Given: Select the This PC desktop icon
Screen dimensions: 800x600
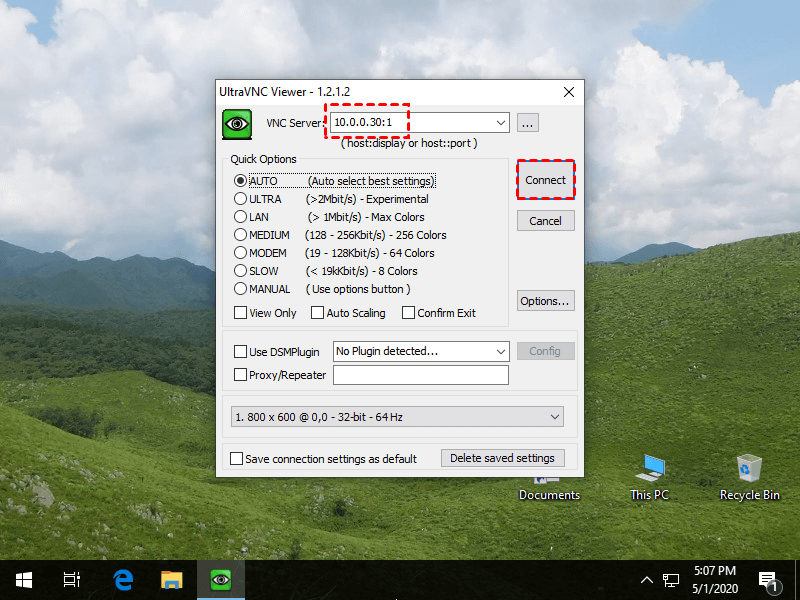Looking at the screenshot, I should 649,478.
